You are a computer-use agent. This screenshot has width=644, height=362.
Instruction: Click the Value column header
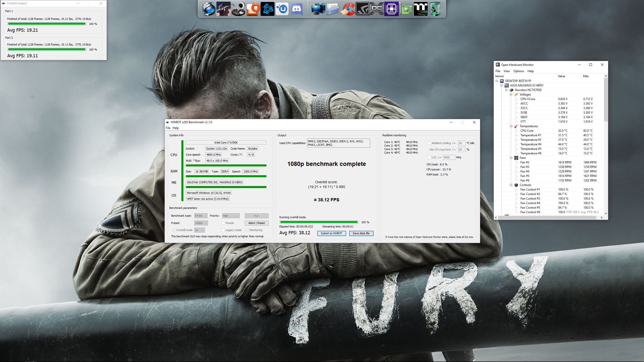tap(569, 76)
